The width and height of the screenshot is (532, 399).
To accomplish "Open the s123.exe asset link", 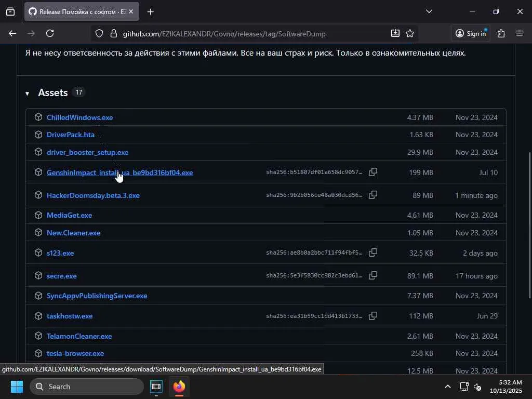I will pos(60,253).
